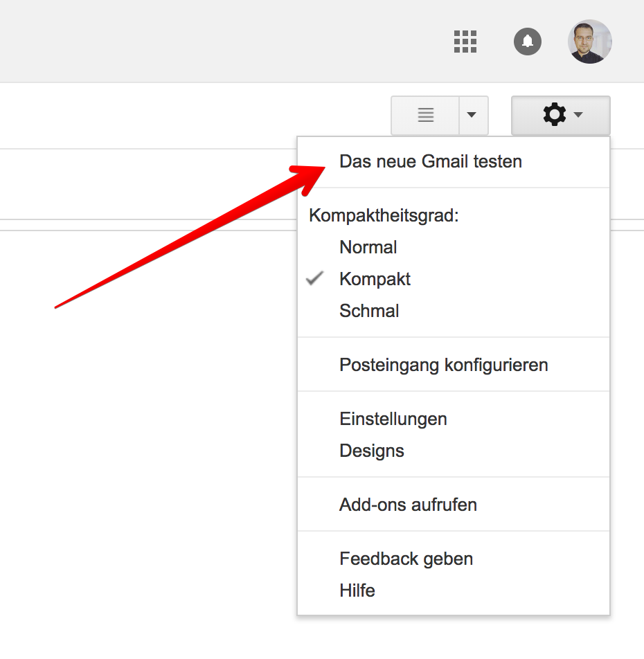The image size is (644, 659).
Task: Select the Kompakt density option
Action: click(x=375, y=279)
